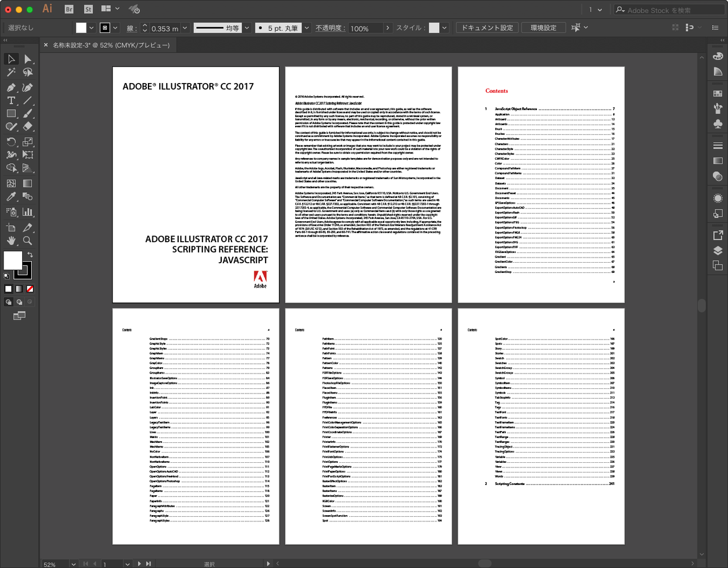This screenshot has height=568, width=728.
Task: Open the Stroke panel
Action: pyautogui.click(x=718, y=146)
